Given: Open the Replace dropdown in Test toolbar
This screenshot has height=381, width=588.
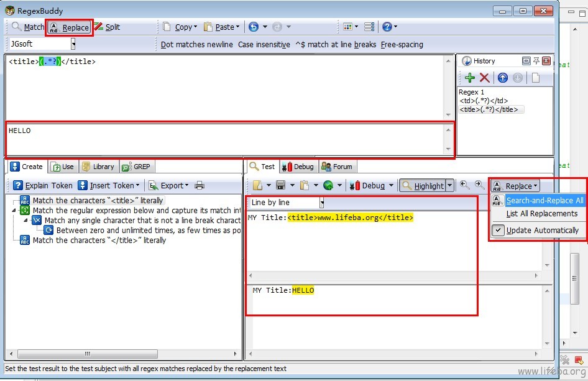Looking at the screenshot, I should (x=515, y=186).
